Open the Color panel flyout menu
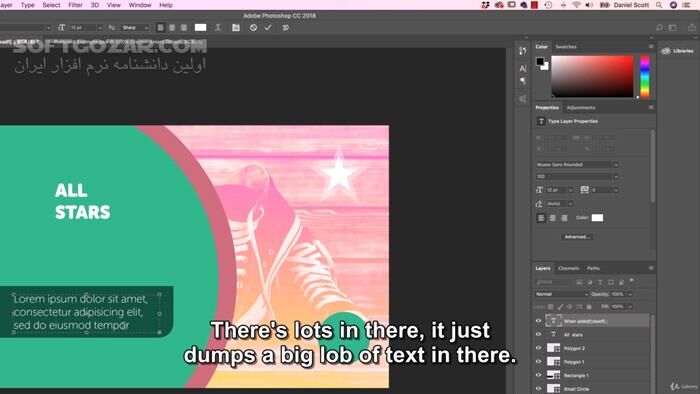 point(651,46)
